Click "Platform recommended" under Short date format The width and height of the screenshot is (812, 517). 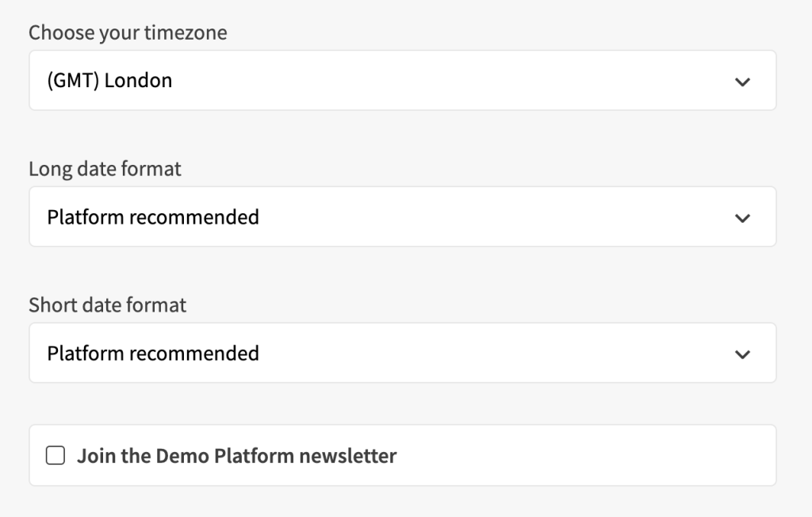point(153,354)
